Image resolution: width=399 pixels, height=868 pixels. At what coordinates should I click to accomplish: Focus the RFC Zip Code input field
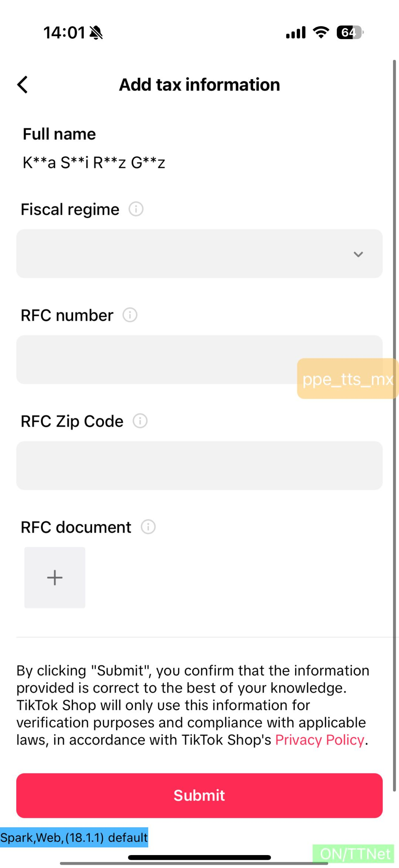(199, 465)
